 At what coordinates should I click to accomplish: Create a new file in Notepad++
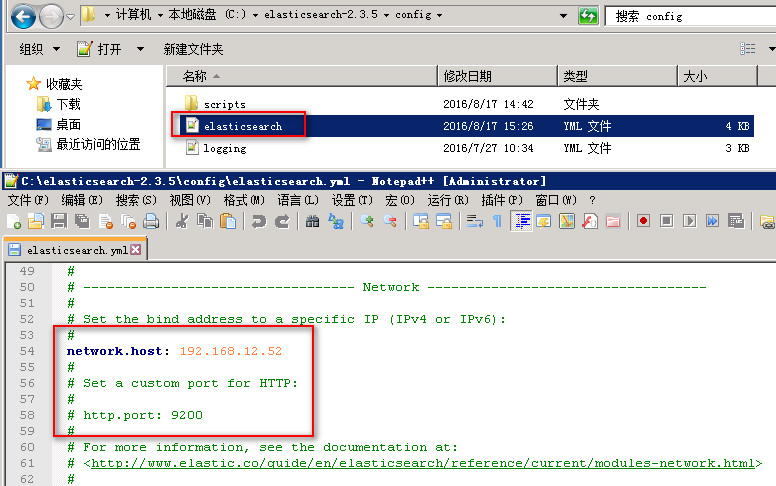(14, 221)
